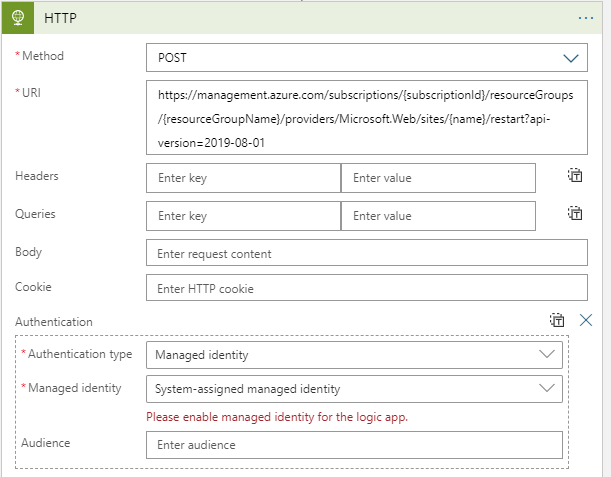Click the HTTP globe action icon
611x477 pixels.
click(18, 18)
